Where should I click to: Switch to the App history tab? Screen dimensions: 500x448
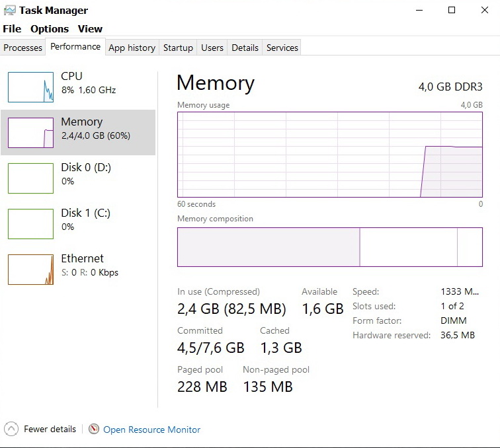tap(132, 48)
